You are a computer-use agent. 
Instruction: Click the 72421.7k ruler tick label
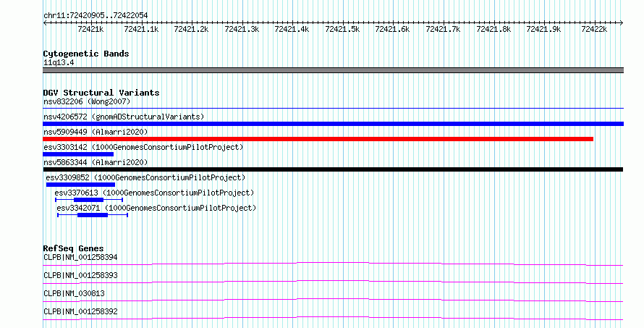click(x=443, y=29)
